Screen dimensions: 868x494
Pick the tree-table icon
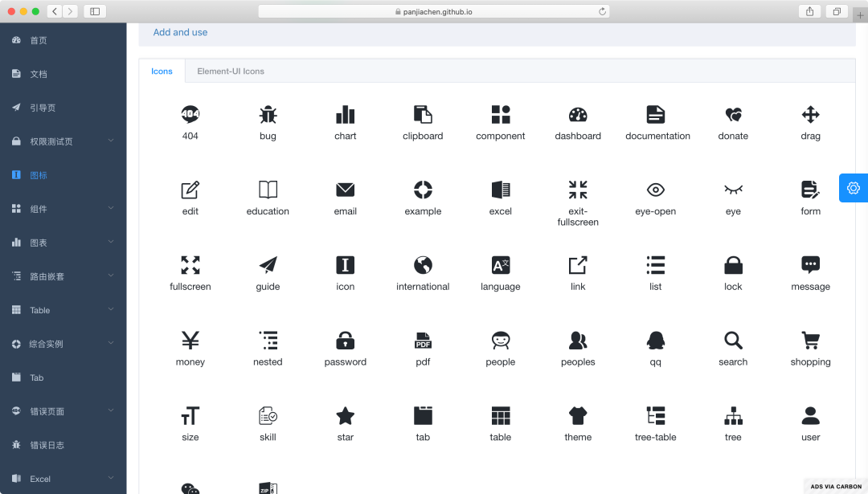(656, 415)
